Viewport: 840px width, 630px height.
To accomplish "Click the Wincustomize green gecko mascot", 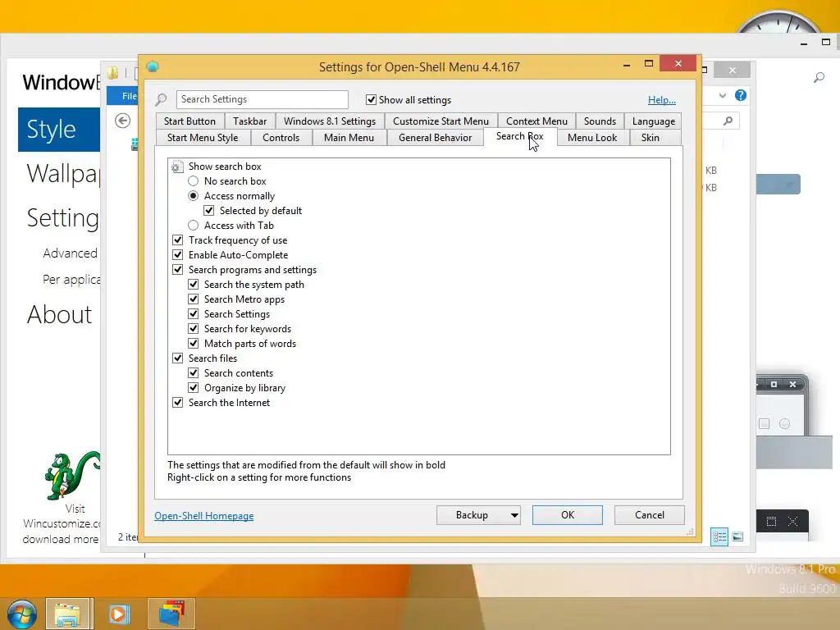I will tap(72, 475).
